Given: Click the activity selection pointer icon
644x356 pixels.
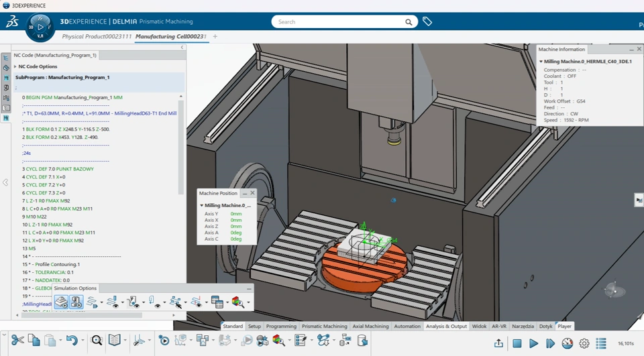Looking at the screenshot, I should 175,302.
